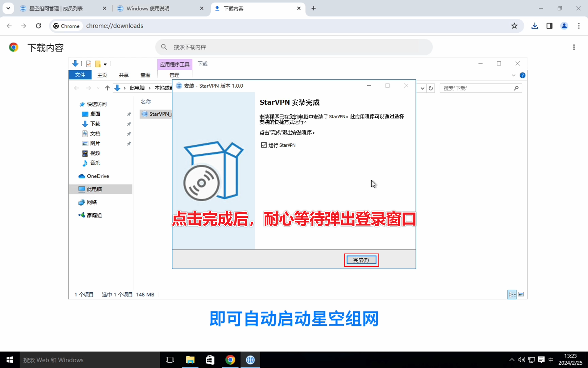
Task: Reload the downloads page
Action: (38, 26)
